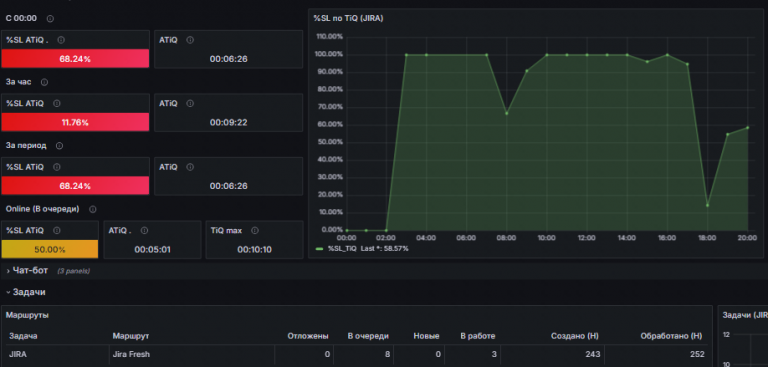Click value 252 in Обработано column
Viewport: 768px width, 367px height.
point(697,354)
